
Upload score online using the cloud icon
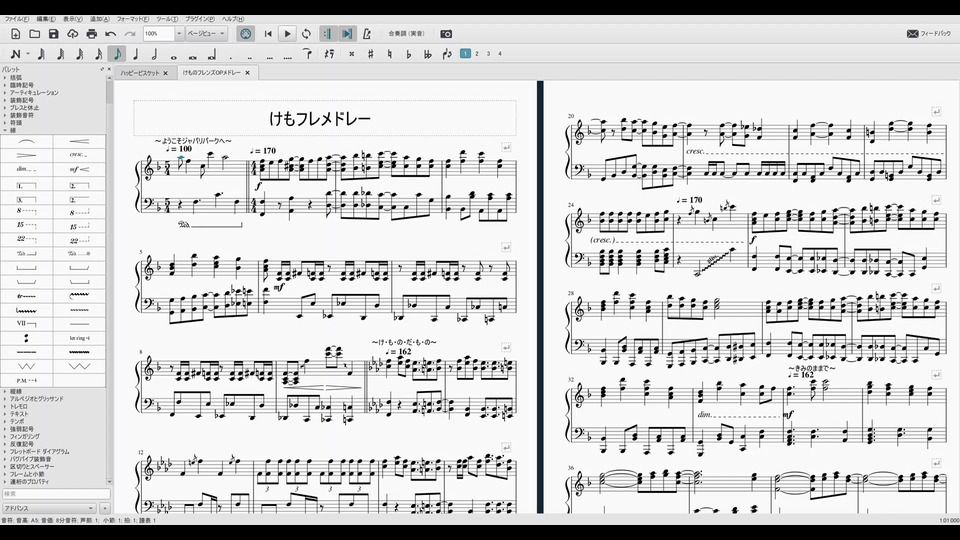[x=73, y=34]
